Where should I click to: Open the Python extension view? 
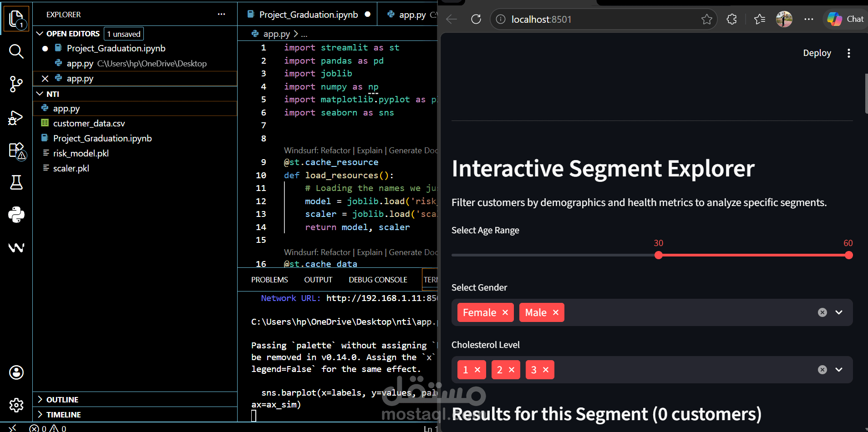16,215
